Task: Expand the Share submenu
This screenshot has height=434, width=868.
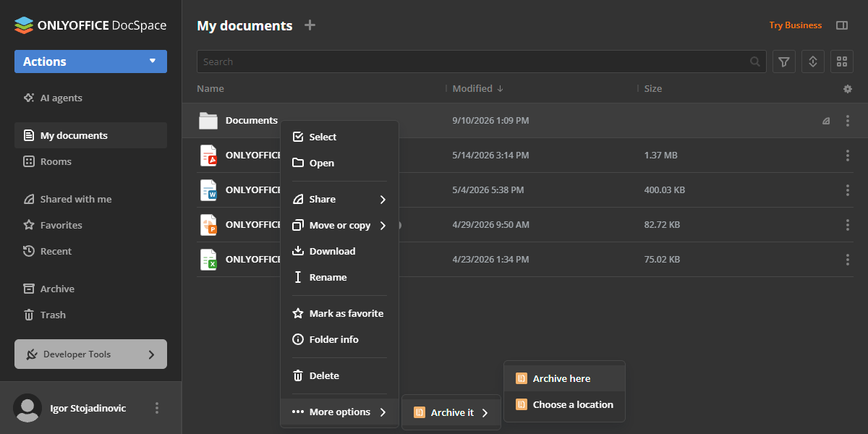Action: tap(339, 199)
